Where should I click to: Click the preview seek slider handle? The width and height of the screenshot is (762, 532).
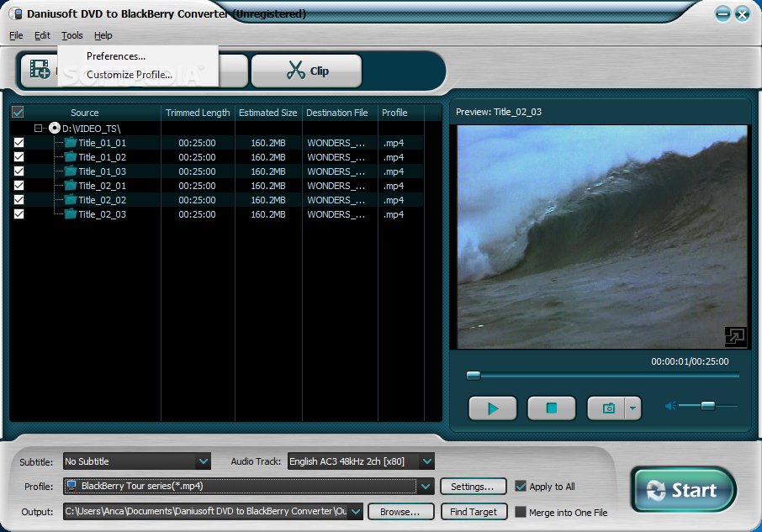(474, 375)
